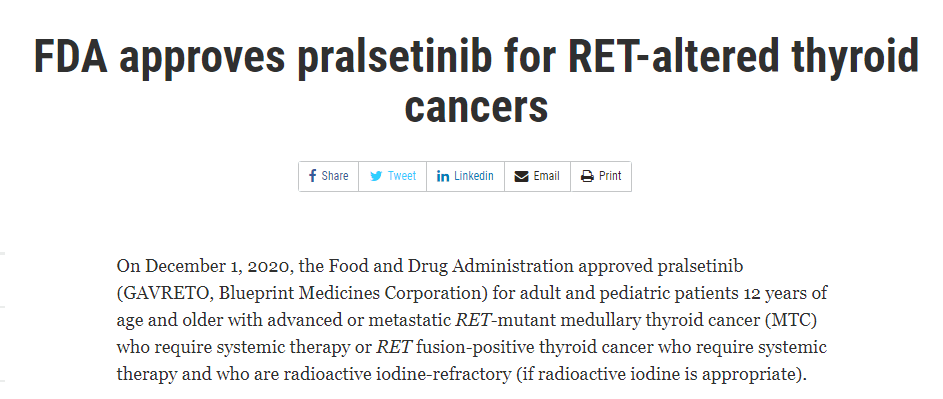943x399 pixels.
Task: Click the Twitter bird icon
Action: [x=376, y=176]
